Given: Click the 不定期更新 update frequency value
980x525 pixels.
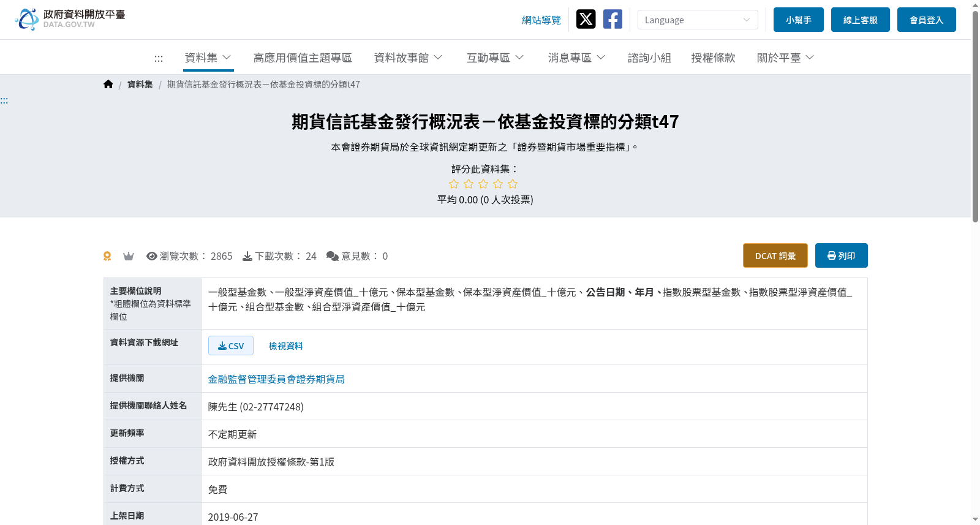Looking at the screenshot, I should [x=233, y=434].
